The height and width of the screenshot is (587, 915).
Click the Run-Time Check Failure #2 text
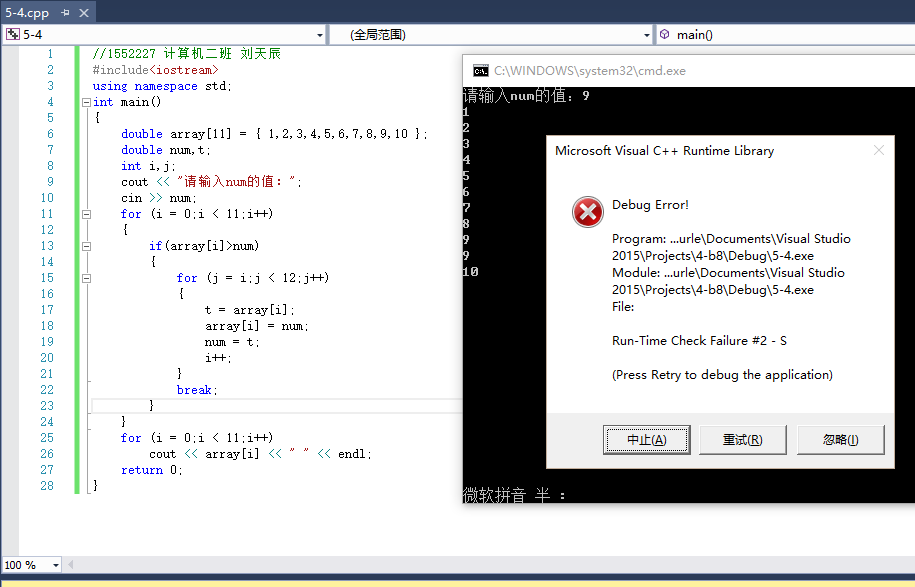coord(699,341)
